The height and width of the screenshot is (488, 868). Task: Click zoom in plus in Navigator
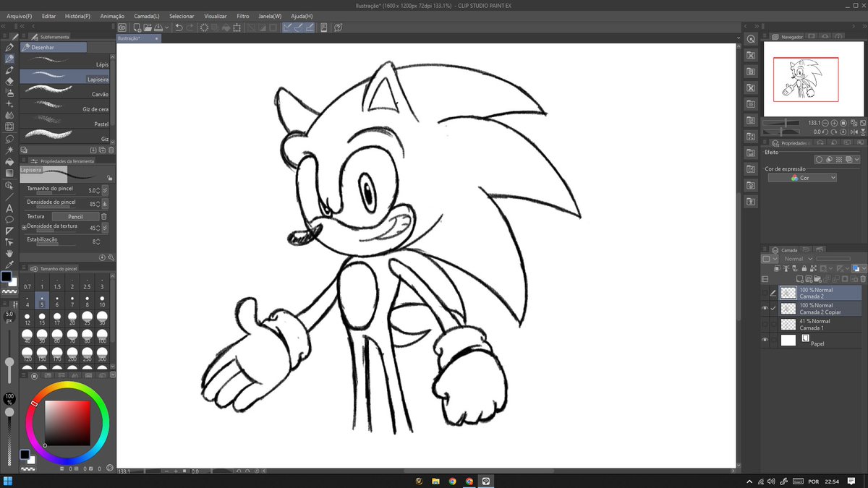(x=834, y=123)
